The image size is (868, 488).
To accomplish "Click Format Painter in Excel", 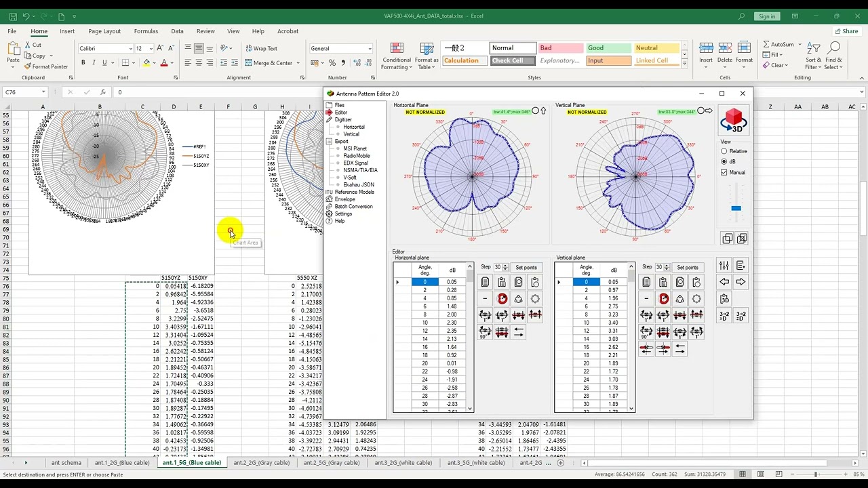I will click(46, 66).
